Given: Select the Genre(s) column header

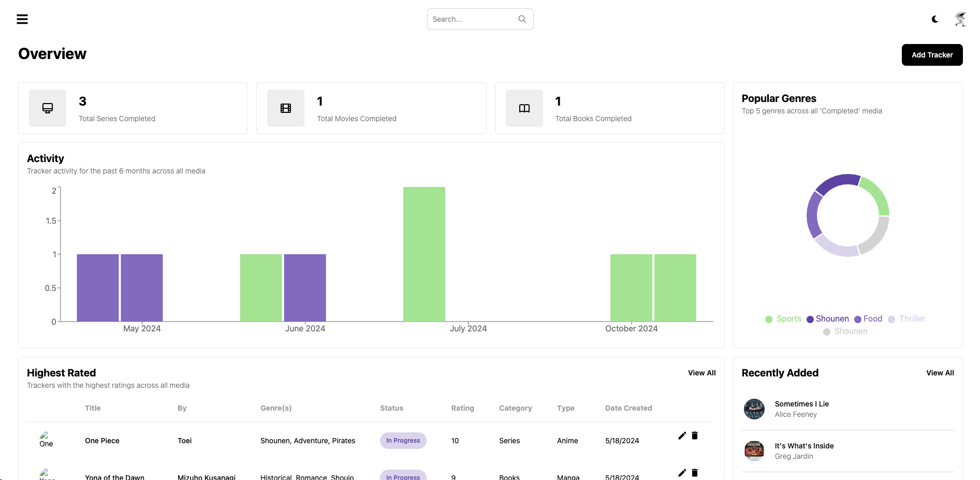Looking at the screenshot, I should (x=276, y=408).
